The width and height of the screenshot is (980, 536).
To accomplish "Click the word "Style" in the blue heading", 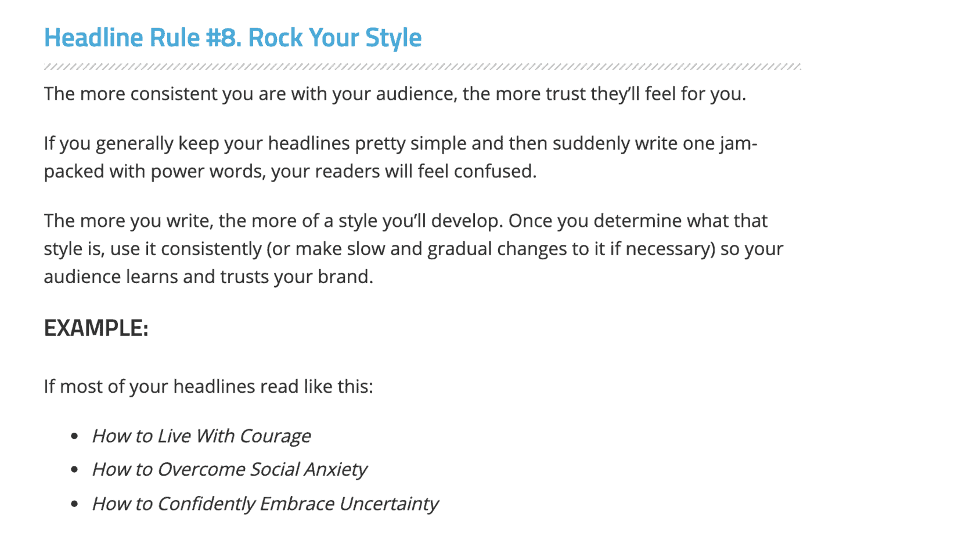I will (393, 38).
